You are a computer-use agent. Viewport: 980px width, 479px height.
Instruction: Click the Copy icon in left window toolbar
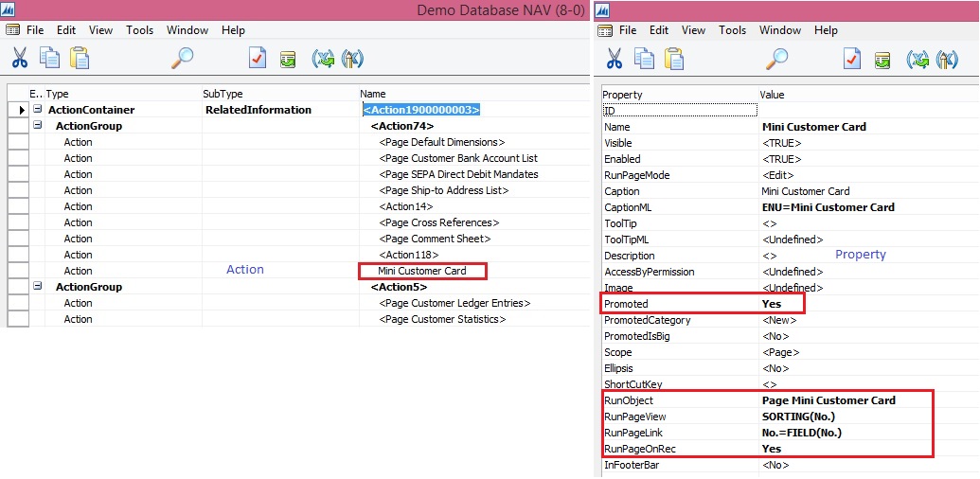(49, 58)
